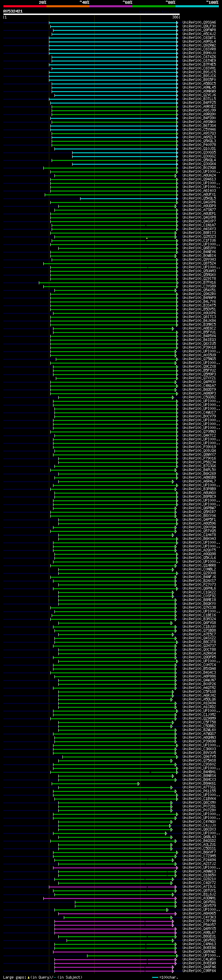
Task: Click the UniRef100_Q6V582 label
Action: click(199, 940)
